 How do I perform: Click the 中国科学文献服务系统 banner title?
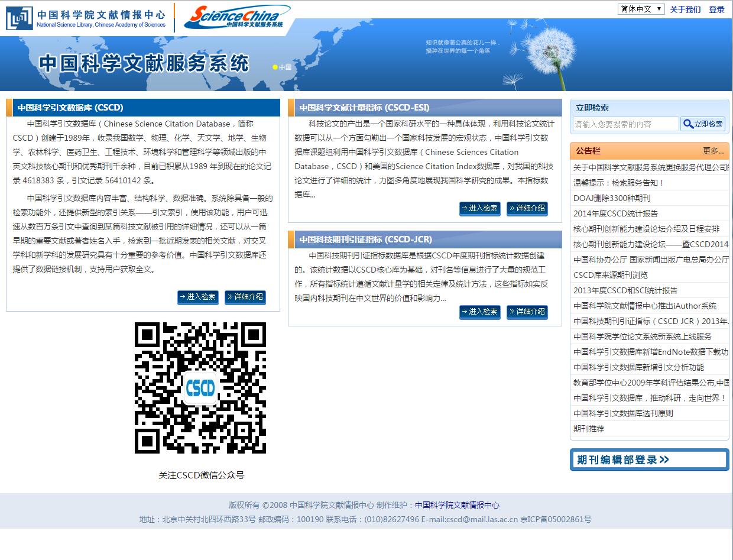click(x=144, y=63)
